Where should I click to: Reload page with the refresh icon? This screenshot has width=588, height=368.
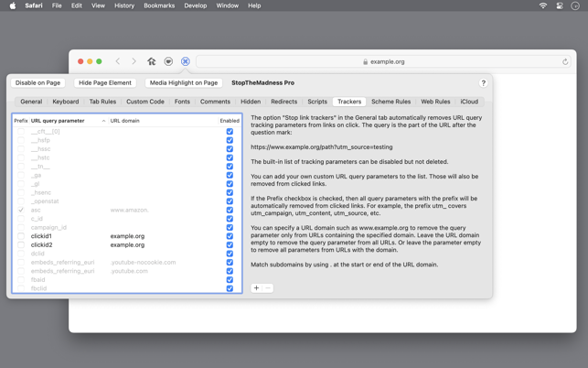565,61
